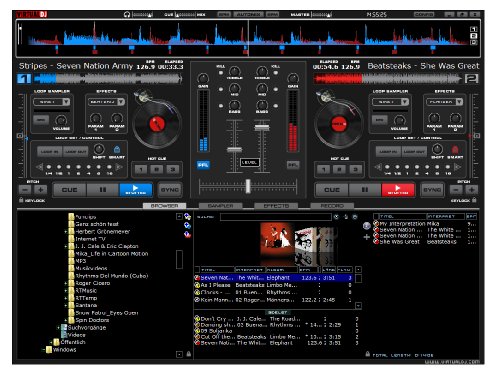The height and width of the screenshot is (374, 500).
Task: Toggle the right channel PFL button
Action: tap(293, 165)
